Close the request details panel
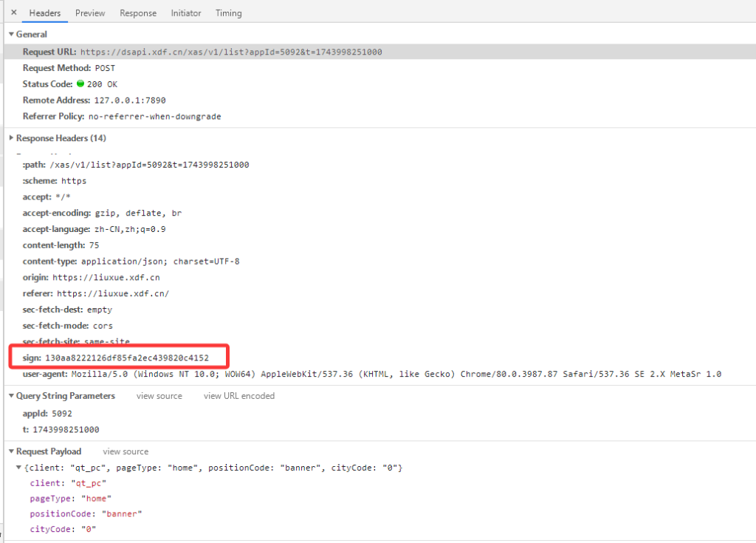756x543 pixels. pyautogui.click(x=13, y=13)
